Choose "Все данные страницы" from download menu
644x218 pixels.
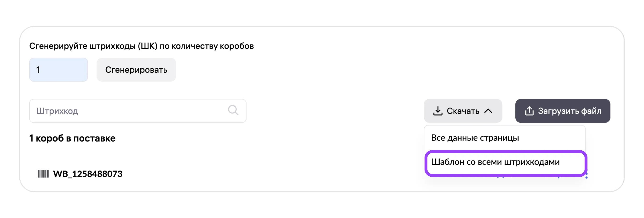475,138
